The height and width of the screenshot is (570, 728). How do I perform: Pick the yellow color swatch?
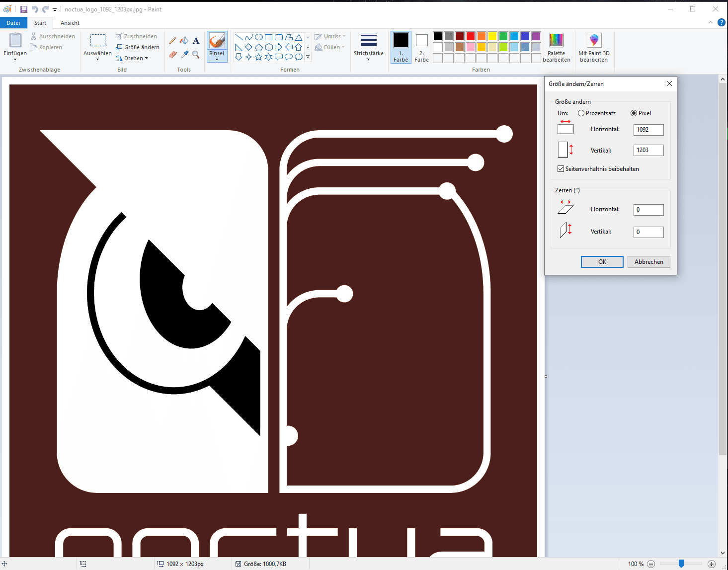(492, 36)
